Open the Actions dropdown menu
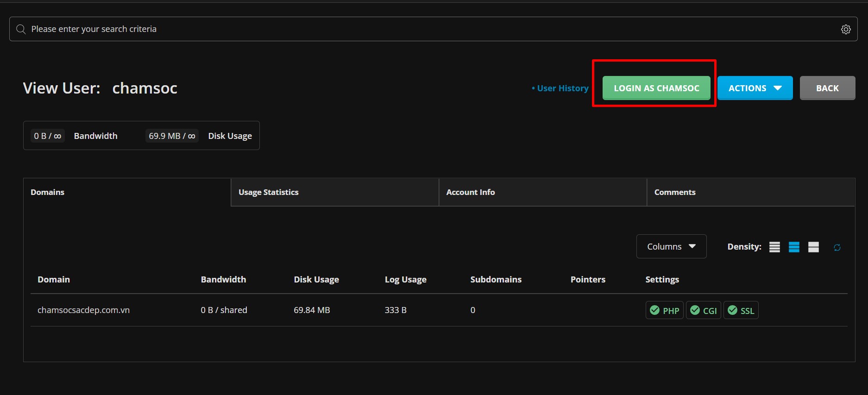 755,88
